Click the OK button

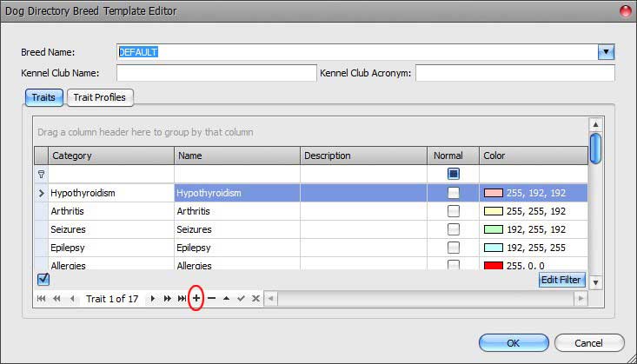coord(514,343)
